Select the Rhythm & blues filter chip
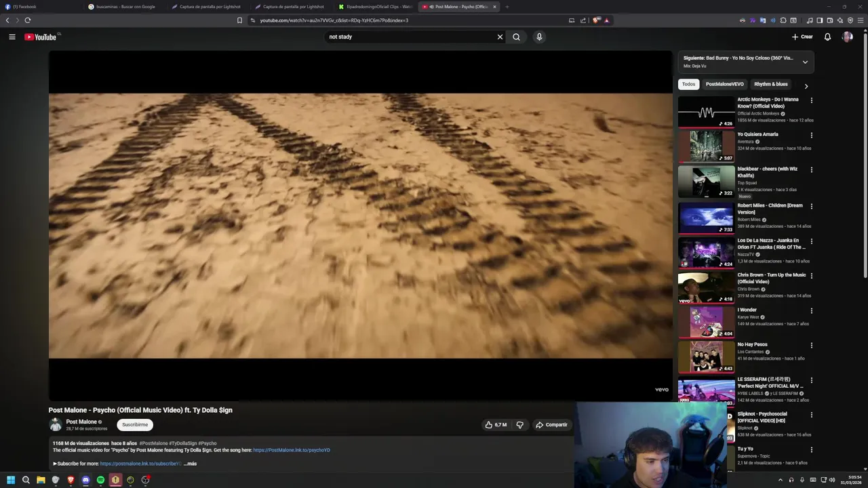Viewport: 868px width, 488px height. click(771, 84)
